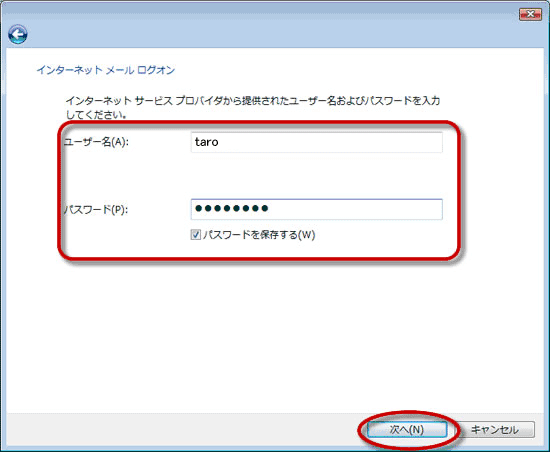Viewport: 550px width, 452px height.
Task: Click the provider instruction text paragraph
Action: (253, 107)
